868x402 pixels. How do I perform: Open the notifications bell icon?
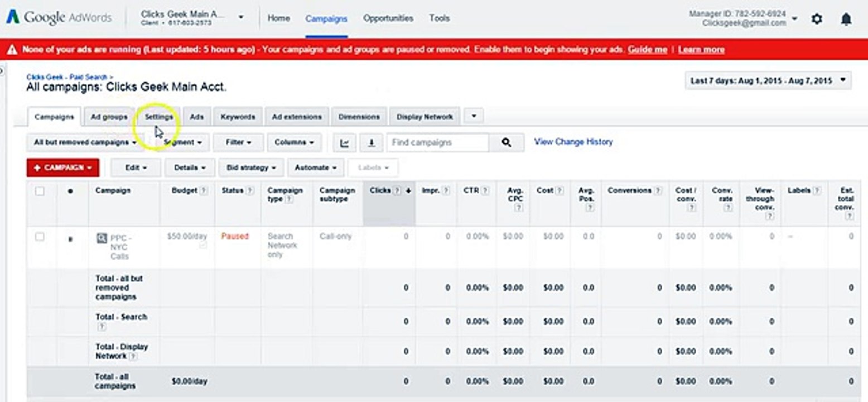tap(846, 18)
